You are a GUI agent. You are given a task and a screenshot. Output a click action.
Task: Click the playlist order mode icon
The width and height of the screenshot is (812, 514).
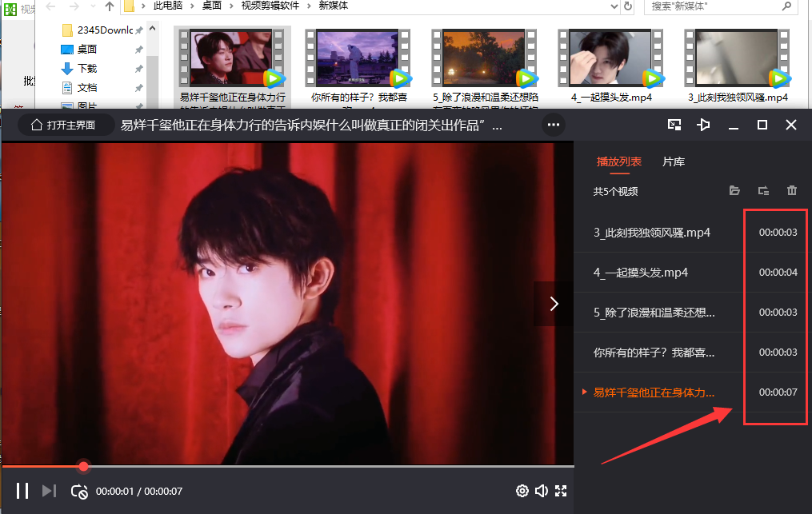(x=763, y=190)
